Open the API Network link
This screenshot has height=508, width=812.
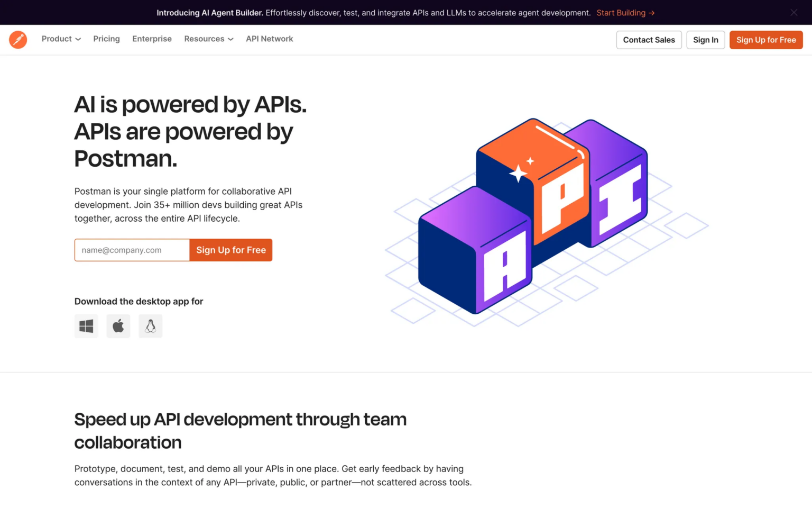269,39
